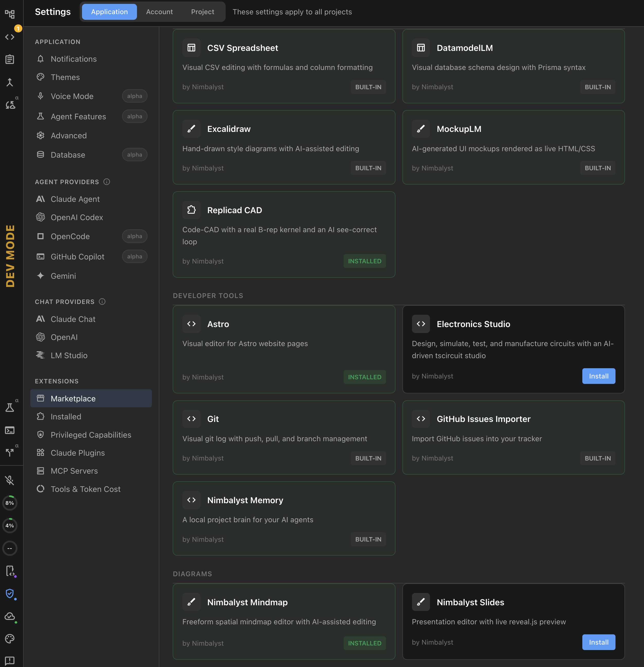Open GitHub Copilot provider settings
The width and height of the screenshot is (644, 667).
coord(91,257)
